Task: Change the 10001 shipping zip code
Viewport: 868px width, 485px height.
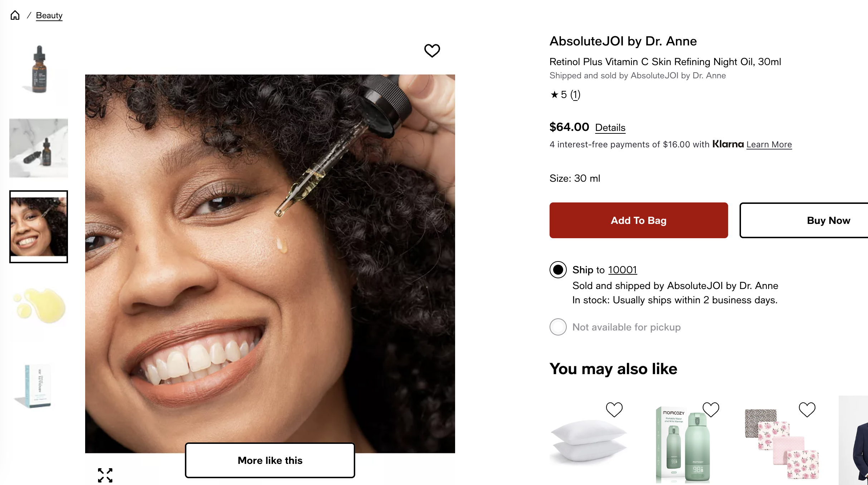Action: [x=623, y=270]
